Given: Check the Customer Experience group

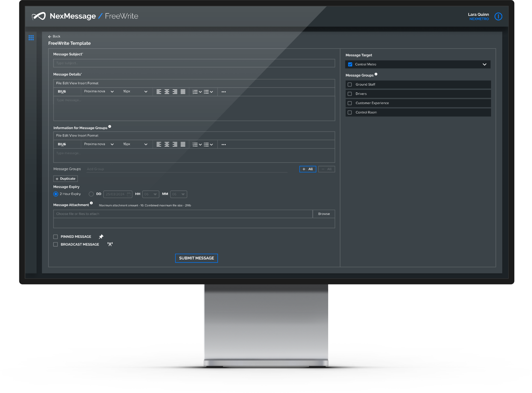Looking at the screenshot, I should 350,103.
